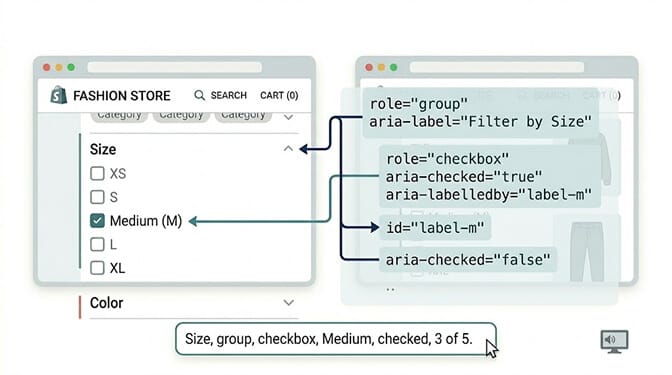Check the XL size checkbox
Image resolution: width=672 pixels, height=375 pixels.
[x=97, y=268]
